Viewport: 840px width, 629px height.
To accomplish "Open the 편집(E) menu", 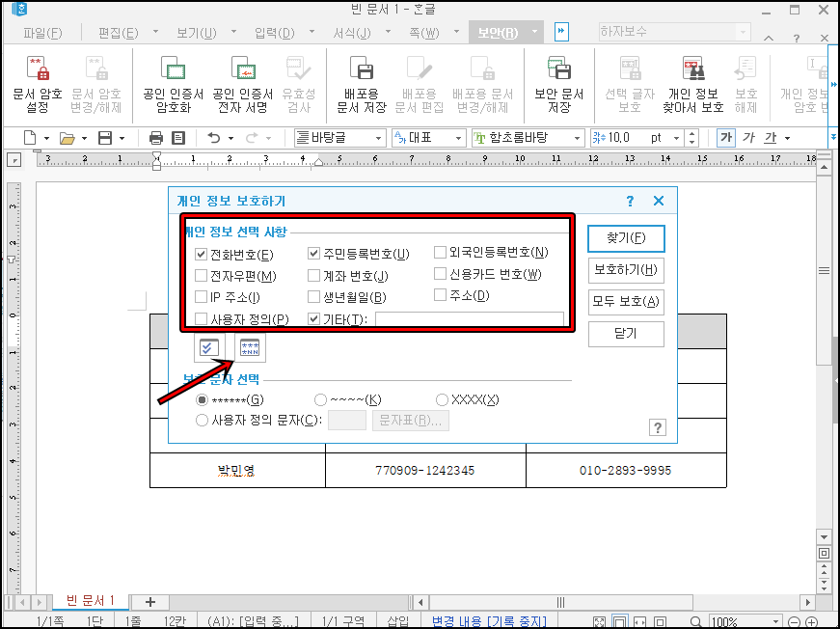I will [118, 33].
